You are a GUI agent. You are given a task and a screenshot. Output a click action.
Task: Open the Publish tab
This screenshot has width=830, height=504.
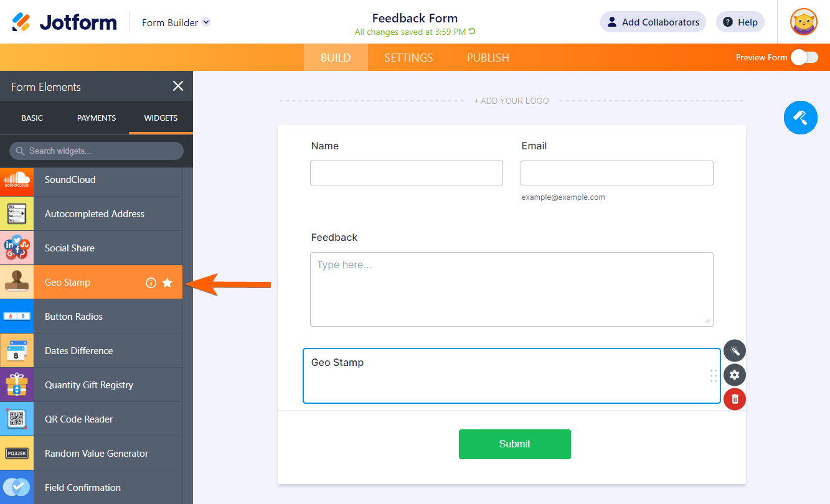[x=488, y=58]
